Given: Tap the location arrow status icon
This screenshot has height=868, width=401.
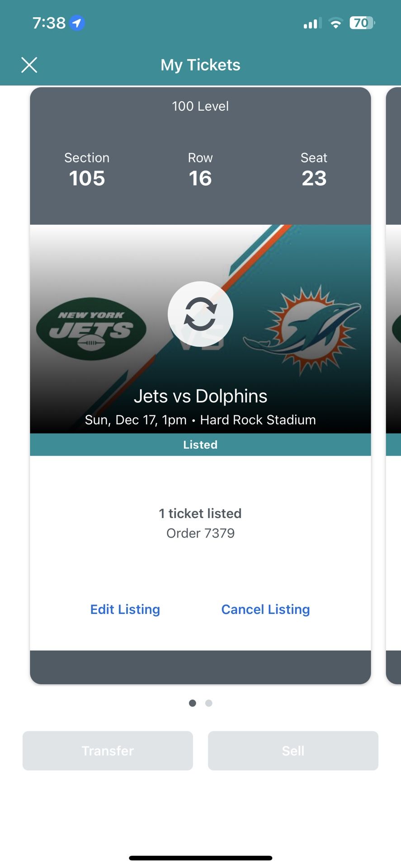Looking at the screenshot, I should point(77,23).
